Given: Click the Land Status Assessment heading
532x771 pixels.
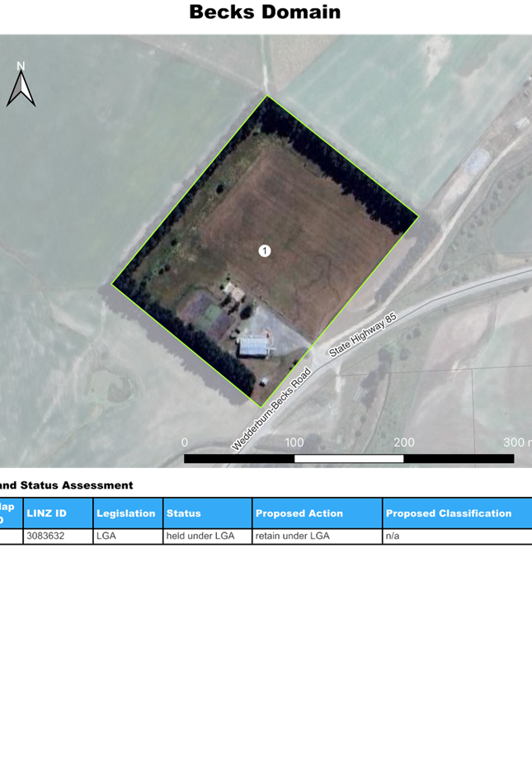Looking at the screenshot, I should tap(66, 485).
